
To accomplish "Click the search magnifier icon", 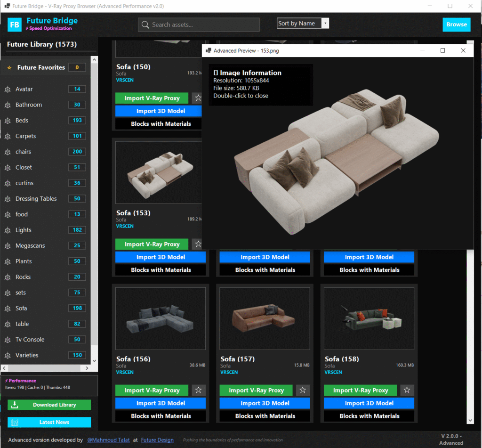I will (x=145, y=25).
